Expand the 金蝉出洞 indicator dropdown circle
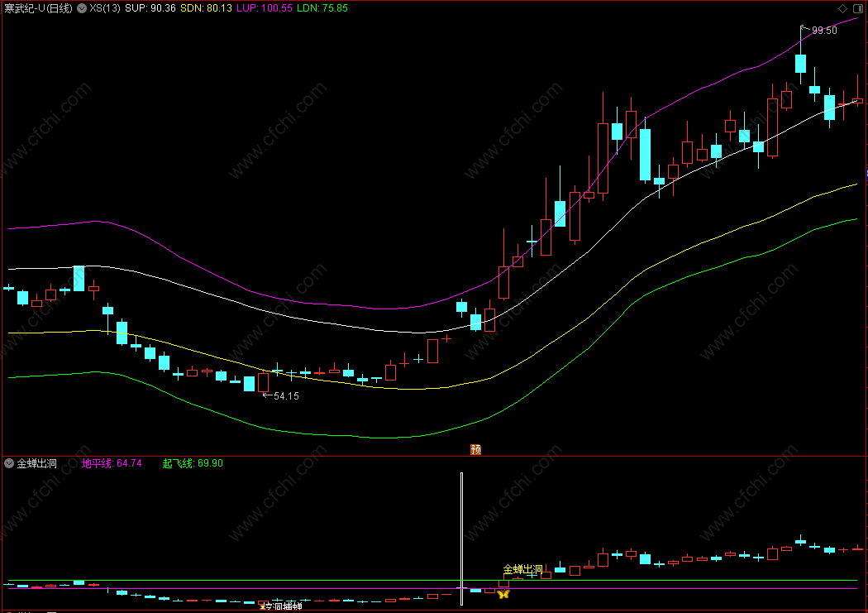Image resolution: width=868 pixels, height=613 pixels. (x=9, y=463)
